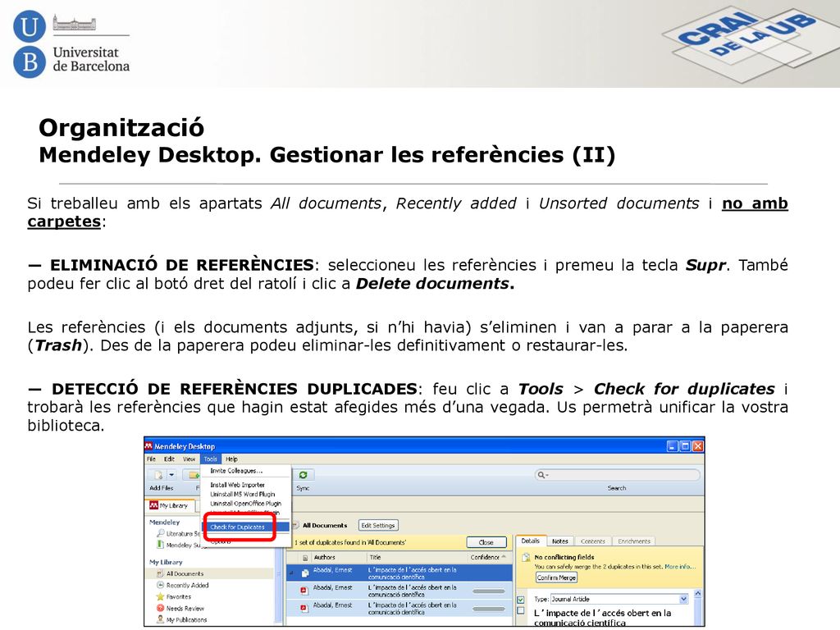
Task: Open the Edit menu
Action: (169, 459)
